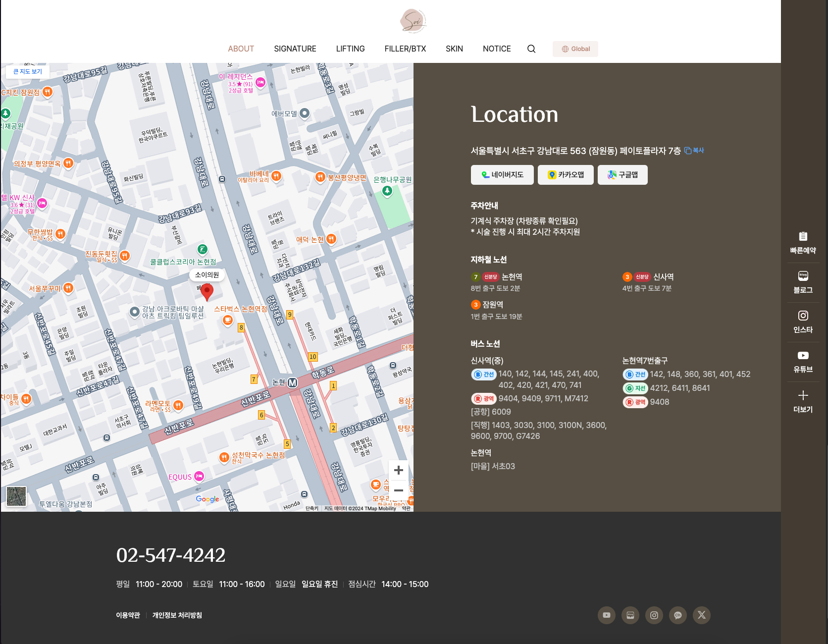Zoom in on the map
Viewport: 828px width, 644px height.
pos(398,470)
